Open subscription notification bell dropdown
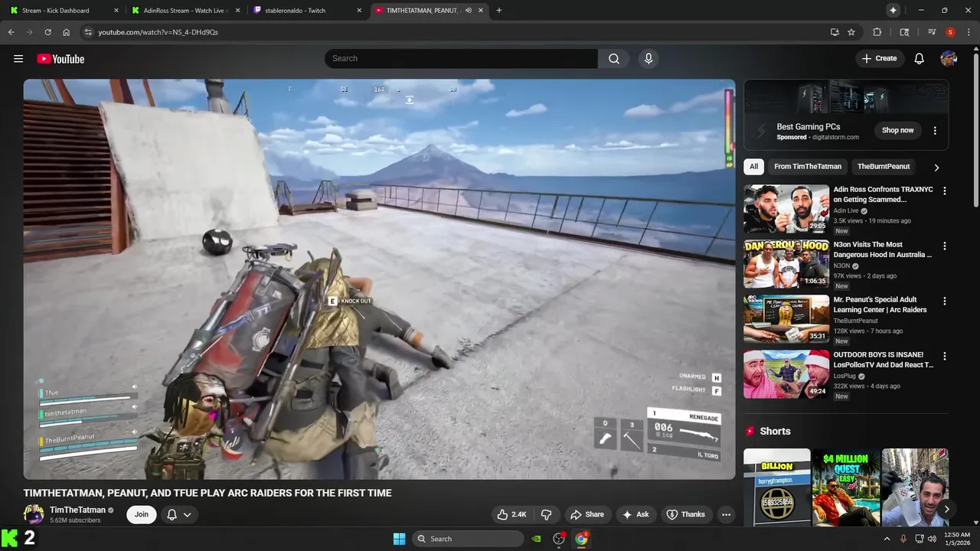 point(179,514)
